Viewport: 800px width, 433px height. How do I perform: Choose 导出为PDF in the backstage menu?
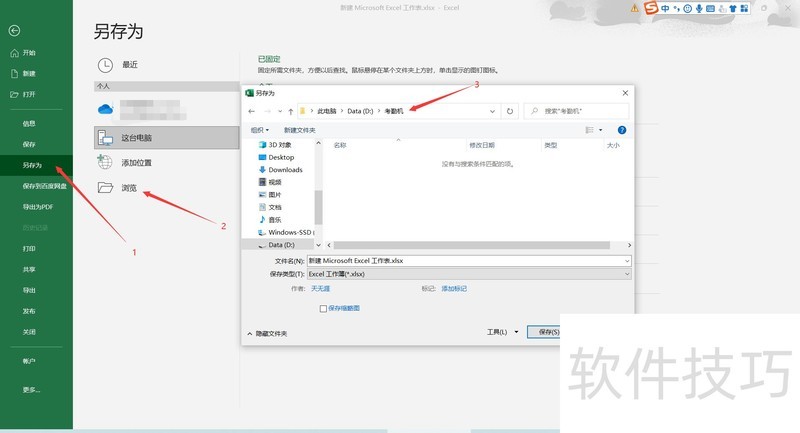point(38,207)
